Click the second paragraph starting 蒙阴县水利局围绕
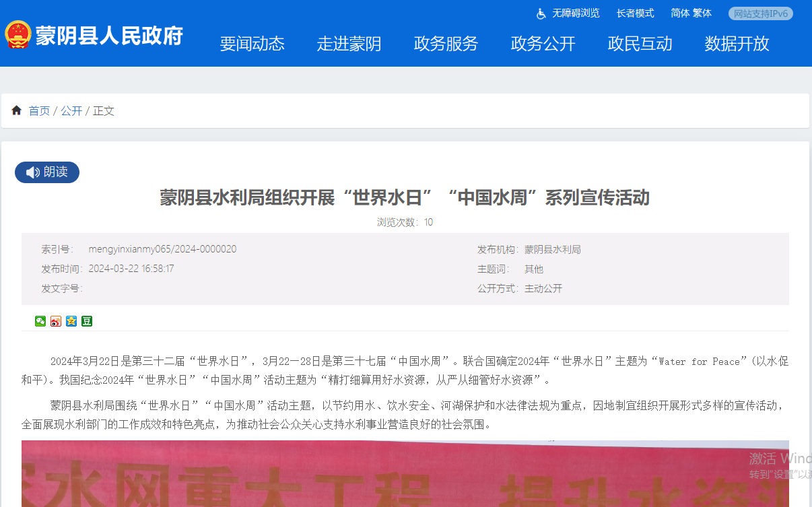 405,415
